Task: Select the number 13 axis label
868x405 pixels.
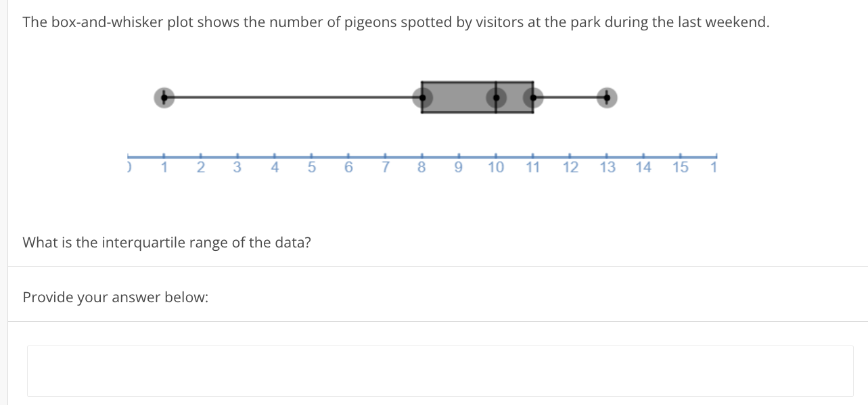Action: [607, 166]
